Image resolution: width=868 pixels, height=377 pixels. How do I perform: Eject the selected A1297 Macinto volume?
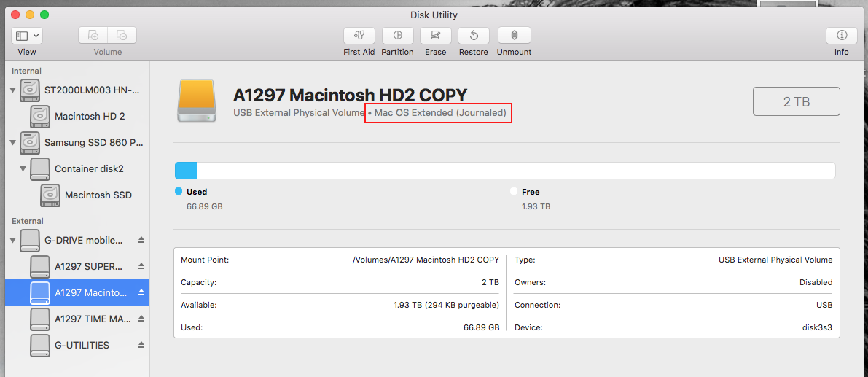(141, 292)
